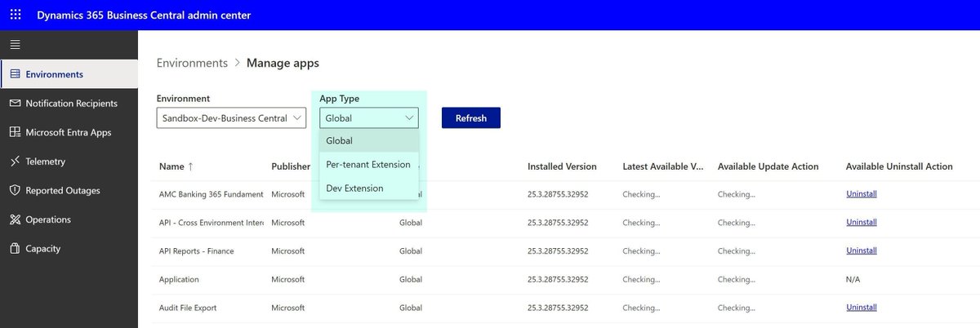Select API Reports - Finance name cell
Screen dimensions: 980x328
click(x=197, y=250)
